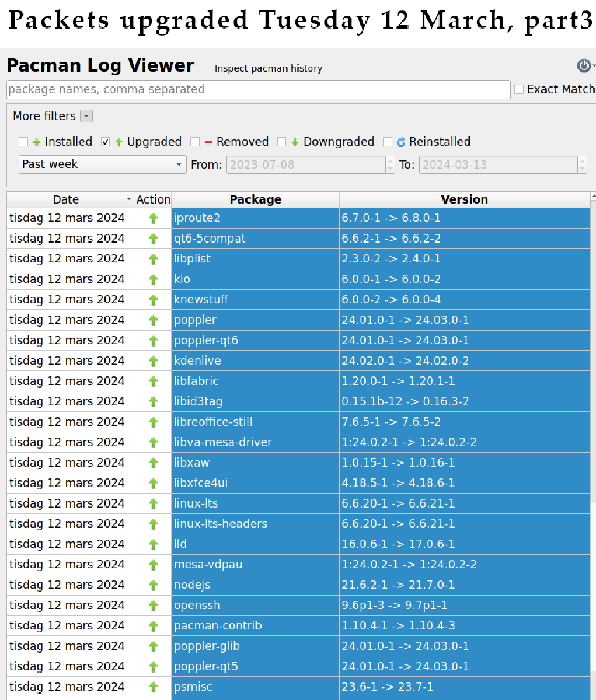
Task: Enable the Exact Match checkbox
Action: [x=519, y=90]
